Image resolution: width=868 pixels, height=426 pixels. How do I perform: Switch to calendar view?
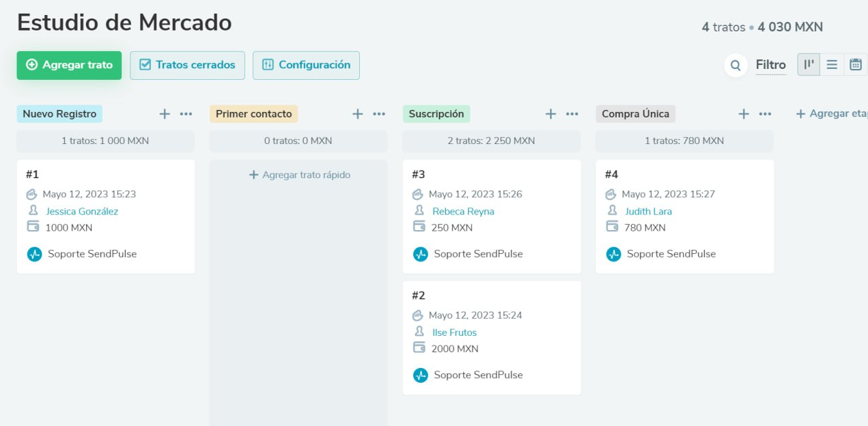(855, 65)
